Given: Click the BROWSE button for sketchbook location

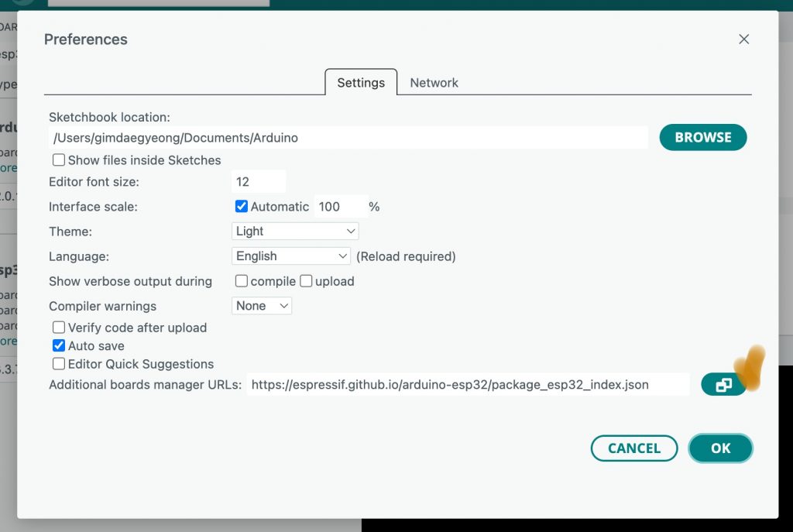Looking at the screenshot, I should pos(702,137).
